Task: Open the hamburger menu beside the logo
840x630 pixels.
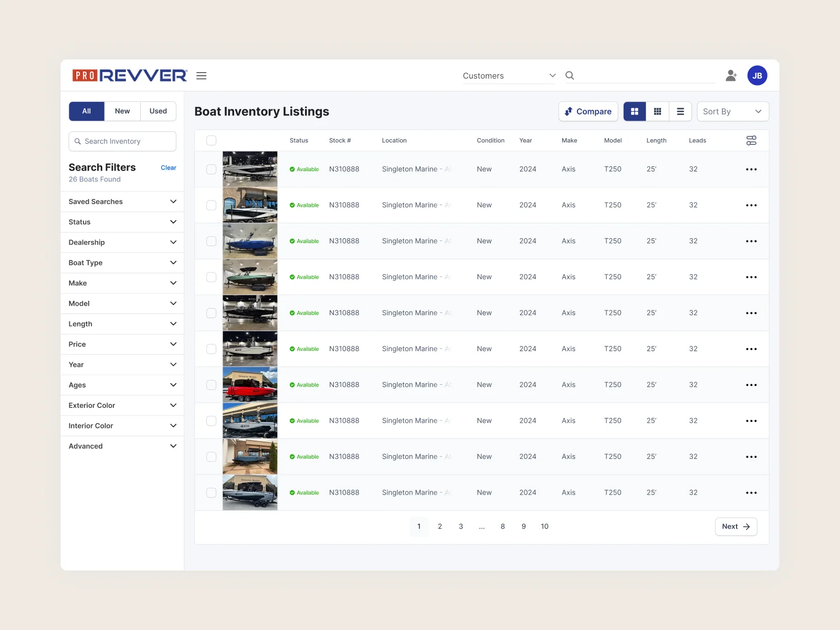Action: pyautogui.click(x=201, y=76)
